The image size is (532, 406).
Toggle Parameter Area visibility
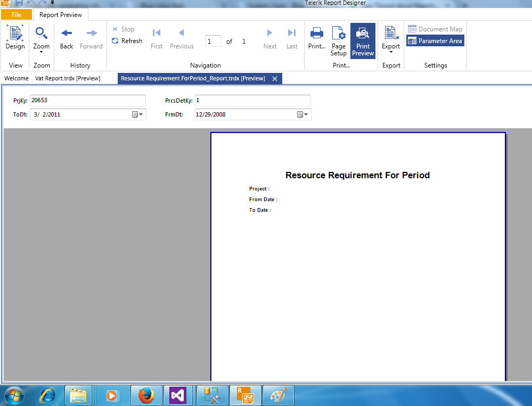pyautogui.click(x=435, y=40)
